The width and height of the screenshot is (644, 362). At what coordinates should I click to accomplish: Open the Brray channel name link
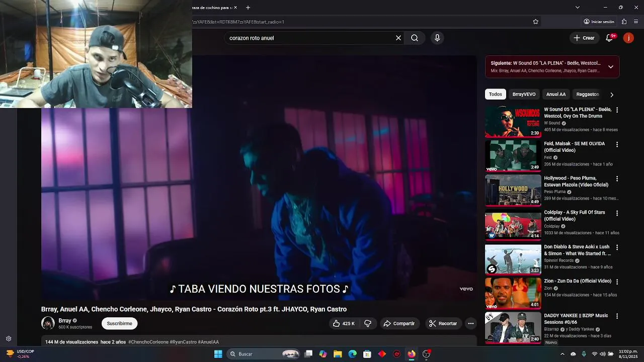[x=65, y=320]
